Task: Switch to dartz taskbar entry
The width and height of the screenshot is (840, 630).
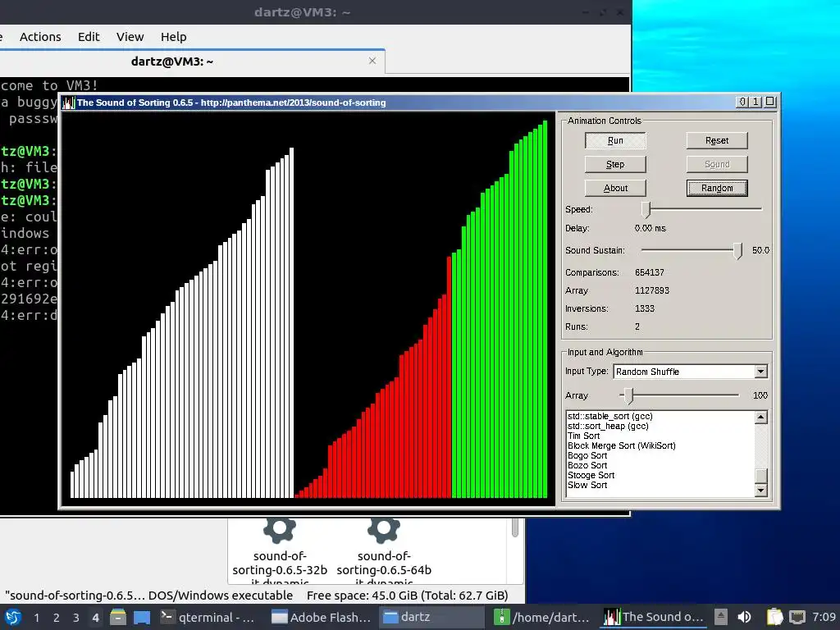Action: point(432,617)
